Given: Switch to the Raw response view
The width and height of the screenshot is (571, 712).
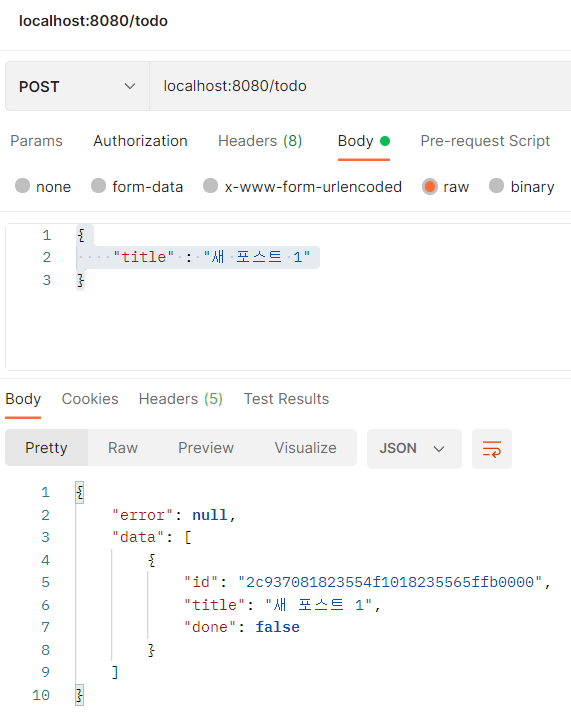Looking at the screenshot, I should point(123,448).
